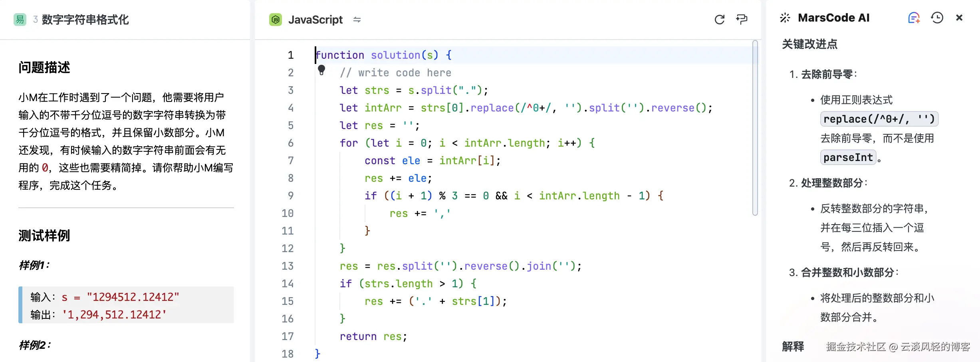Open the comment feedback icon in editor header
This screenshot has height=362, width=980.
(742, 19)
